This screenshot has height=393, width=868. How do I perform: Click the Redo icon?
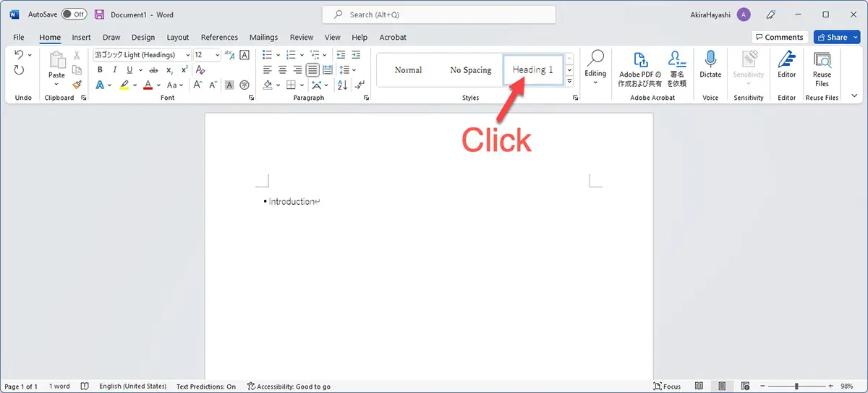(19, 70)
